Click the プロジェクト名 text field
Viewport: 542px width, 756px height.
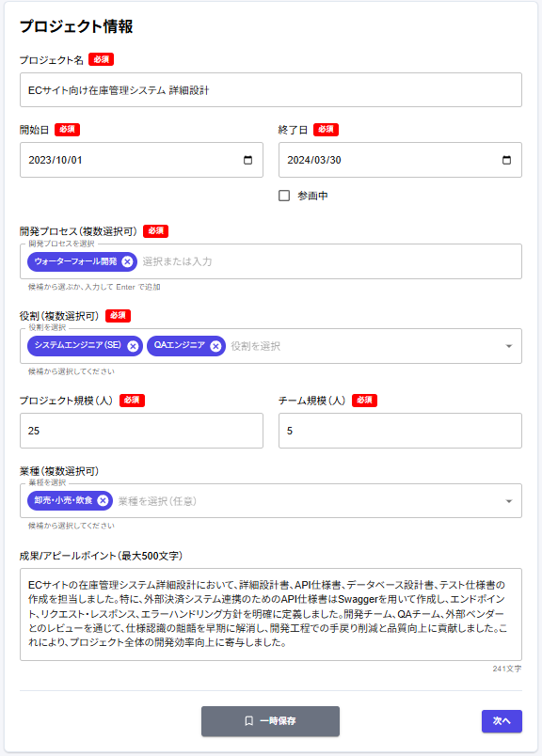pos(271,89)
